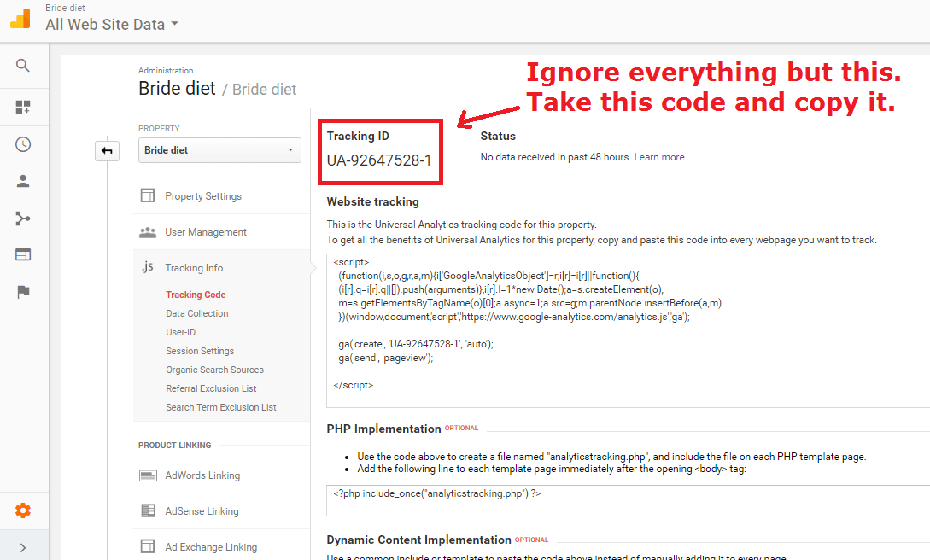Click the .js Tracking Info icon
Viewport: 930px width, 560px height.
[147, 267]
